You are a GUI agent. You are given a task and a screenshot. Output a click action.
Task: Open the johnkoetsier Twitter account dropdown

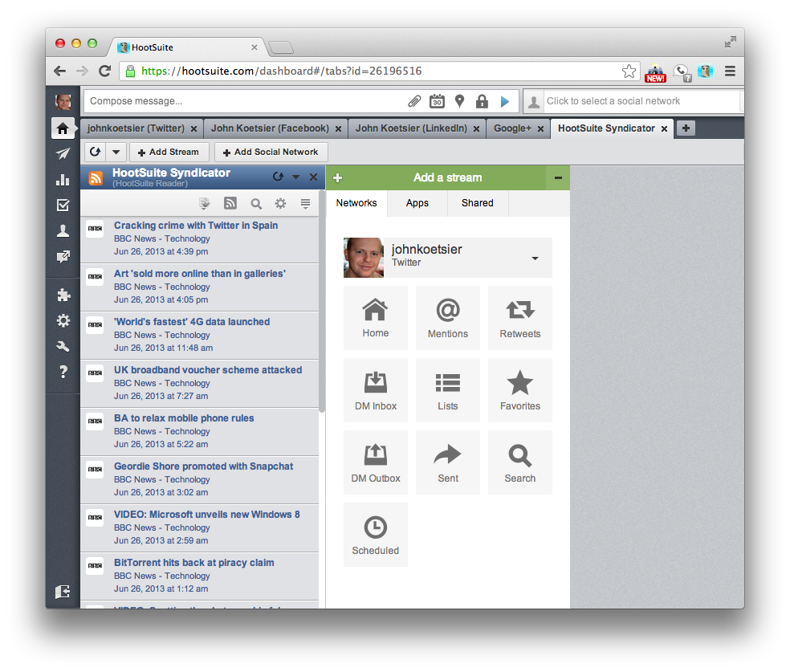pos(535,258)
